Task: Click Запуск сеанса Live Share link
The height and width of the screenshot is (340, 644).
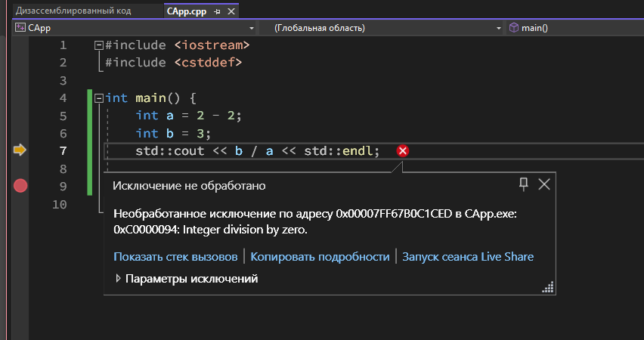Action: [468, 257]
